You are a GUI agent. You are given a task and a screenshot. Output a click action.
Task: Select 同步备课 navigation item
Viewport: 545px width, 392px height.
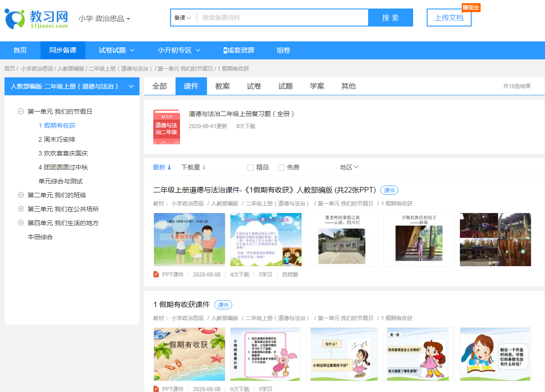pyautogui.click(x=63, y=50)
